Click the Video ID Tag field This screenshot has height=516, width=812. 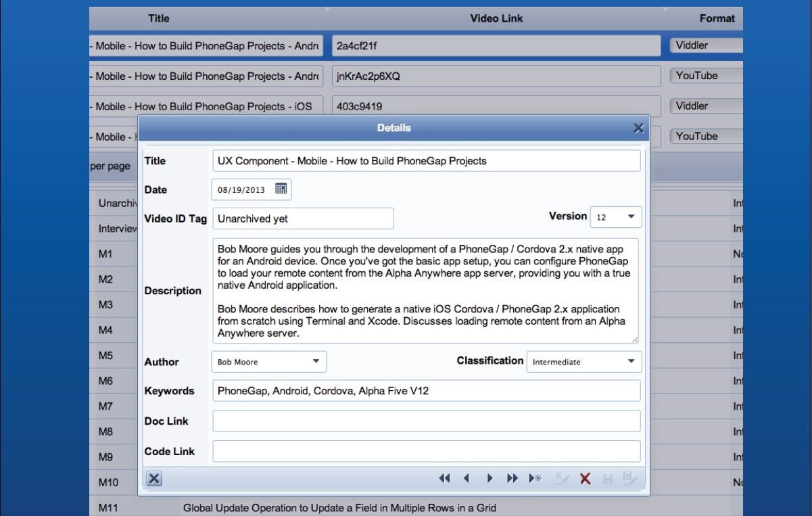tap(303, 218)
